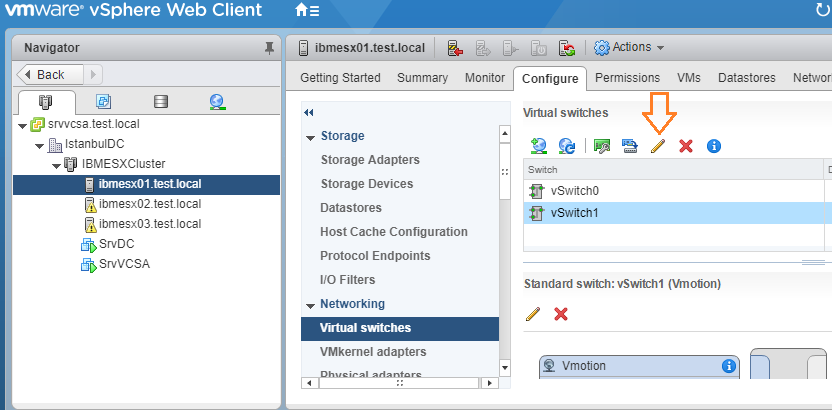Collapse the IstanbulDC datacenter node
This screenshot has width=832, height=410.
click(x=39, y=145)
